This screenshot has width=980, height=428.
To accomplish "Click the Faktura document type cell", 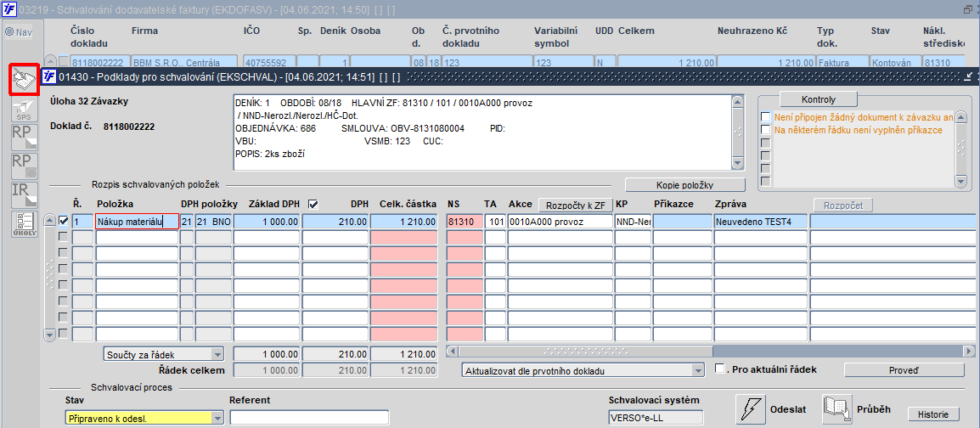I will [x=842, y=62].
